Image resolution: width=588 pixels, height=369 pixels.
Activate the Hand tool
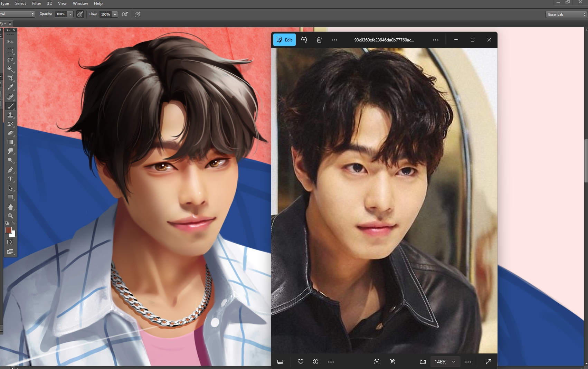click(10, 207)
